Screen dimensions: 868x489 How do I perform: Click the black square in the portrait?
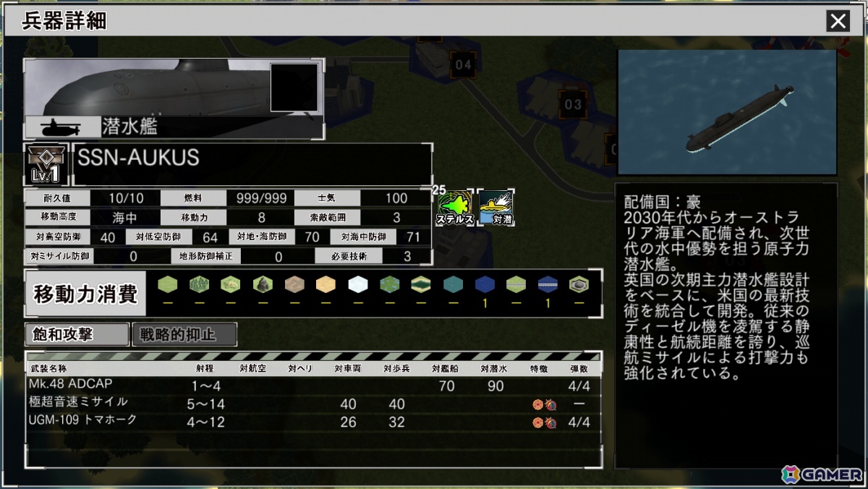pos(294,88)
